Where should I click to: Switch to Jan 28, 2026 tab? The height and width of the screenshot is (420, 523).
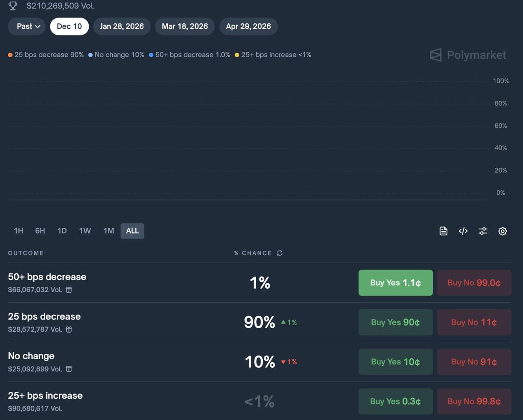(122, 27)
